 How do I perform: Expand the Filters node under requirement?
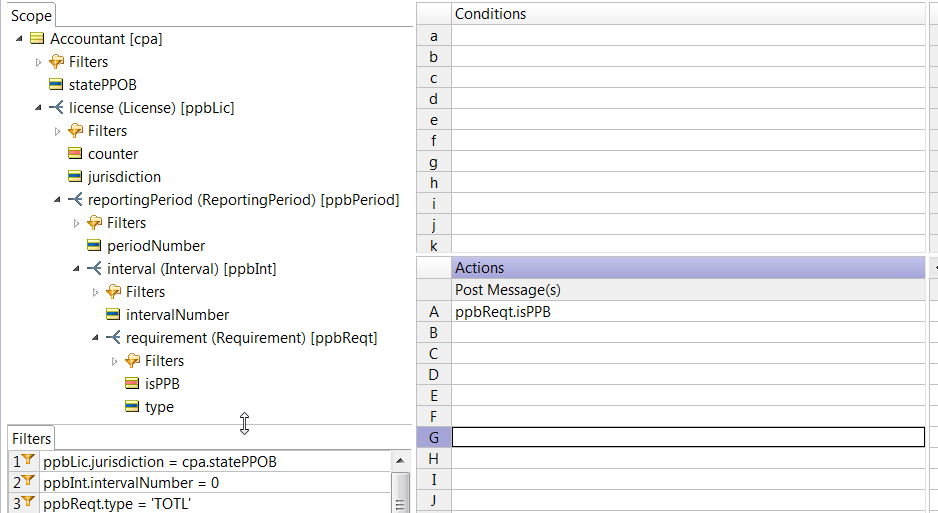point(115,361)
